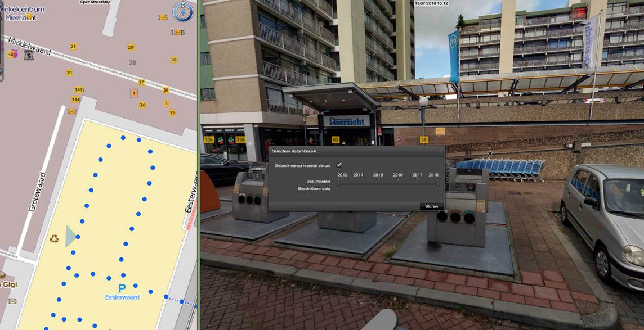Screen dimensions: 644x330
Task: Untick Gebruik meest recente datum checkbox
Action: [x=339, y=165]
